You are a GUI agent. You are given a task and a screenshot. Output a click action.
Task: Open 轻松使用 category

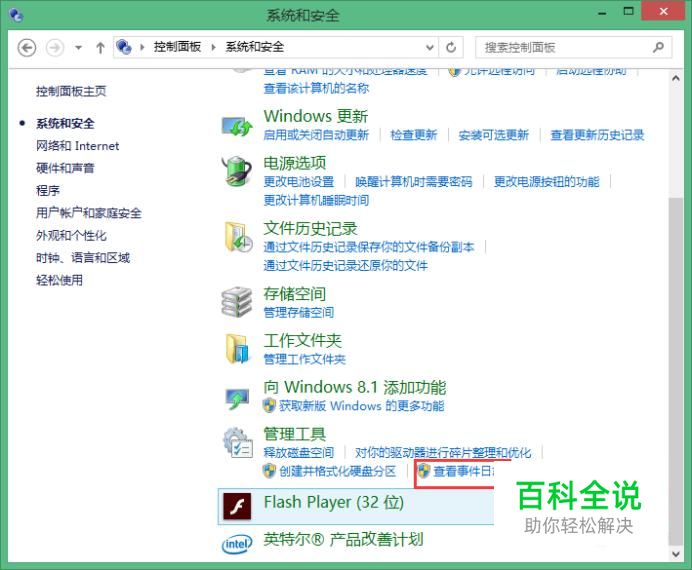60,280
